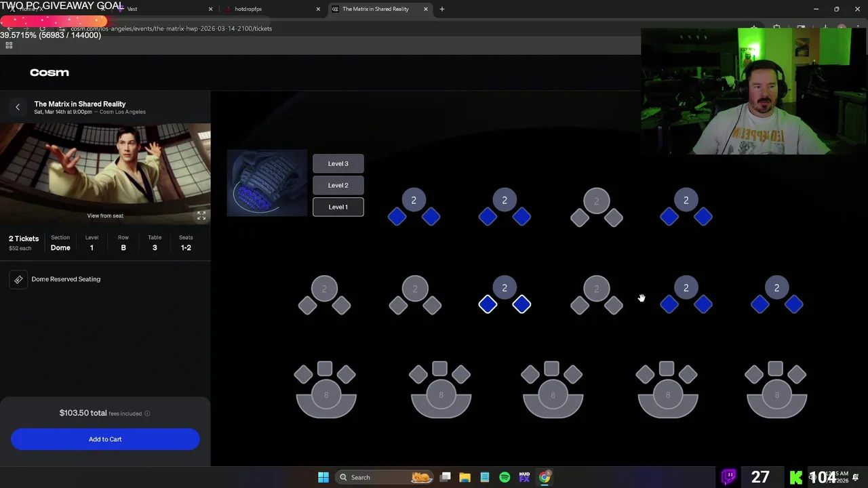Select second top-row table's number 2 circle

pos(505,200)
